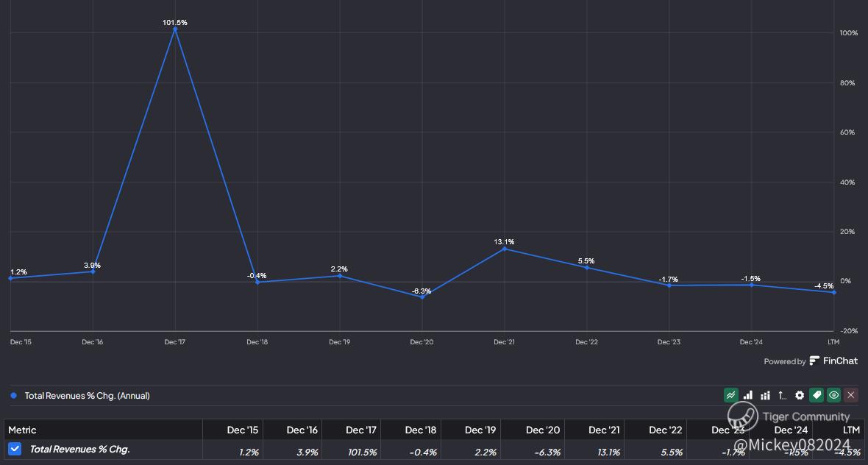Toggle the data labels tag icon
Viewport: 868px width, 465px height.
(817, 395)
